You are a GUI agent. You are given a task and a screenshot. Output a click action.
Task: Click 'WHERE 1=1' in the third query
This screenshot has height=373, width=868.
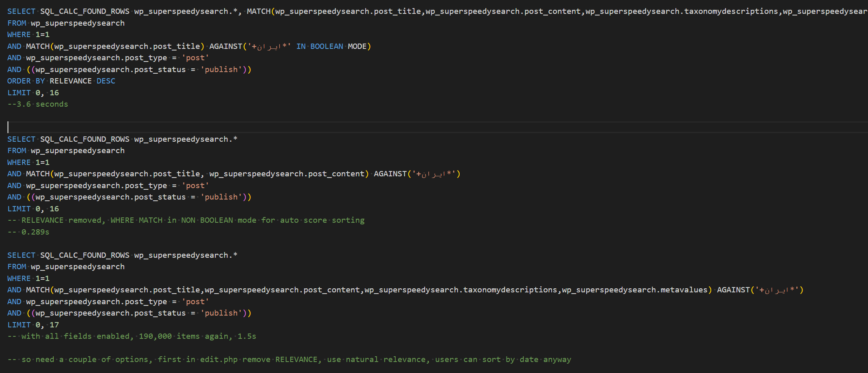click(28, 279)
